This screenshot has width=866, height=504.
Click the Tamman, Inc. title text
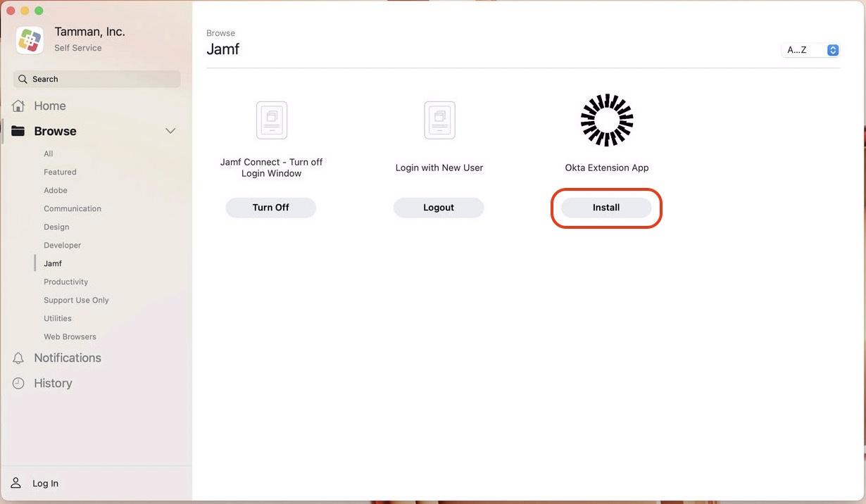(x=89, y=32)
